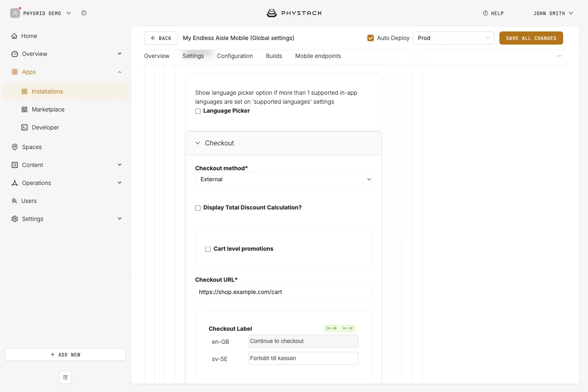Expand the Overview sidebar menu chevron
This screenshot has height=392, width=588.
coord(120,54)
